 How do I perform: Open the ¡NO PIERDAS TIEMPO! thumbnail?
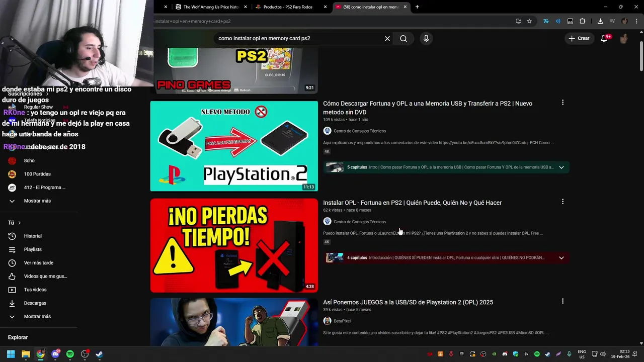coord(234,245)
